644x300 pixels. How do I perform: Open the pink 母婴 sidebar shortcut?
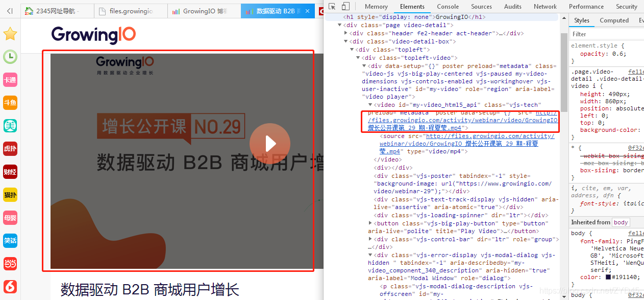coord(10,218)
